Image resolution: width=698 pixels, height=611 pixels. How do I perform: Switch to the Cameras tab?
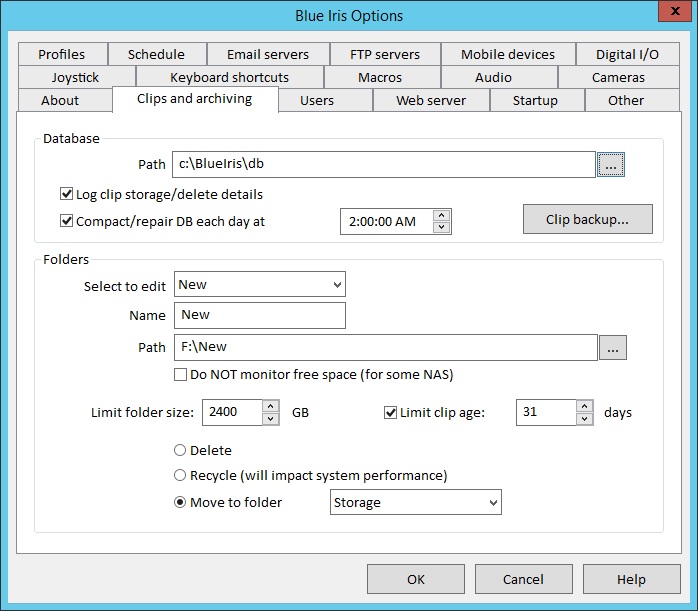click(618, 77)
